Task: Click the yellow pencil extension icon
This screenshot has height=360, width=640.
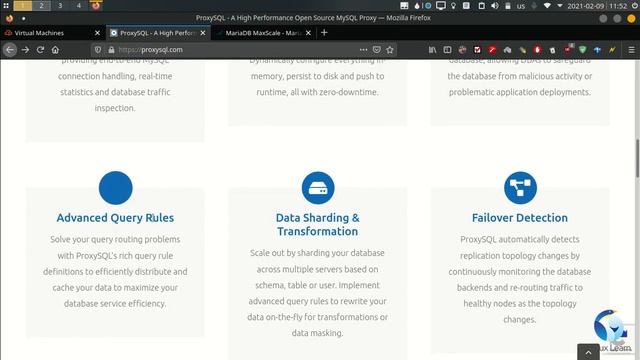Action: click(522, 50)
